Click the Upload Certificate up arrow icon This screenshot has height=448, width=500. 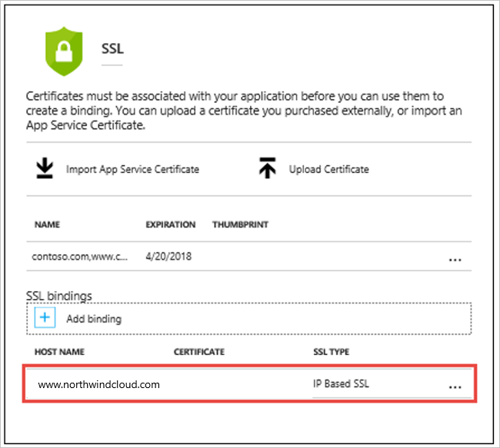pos(267,168)
